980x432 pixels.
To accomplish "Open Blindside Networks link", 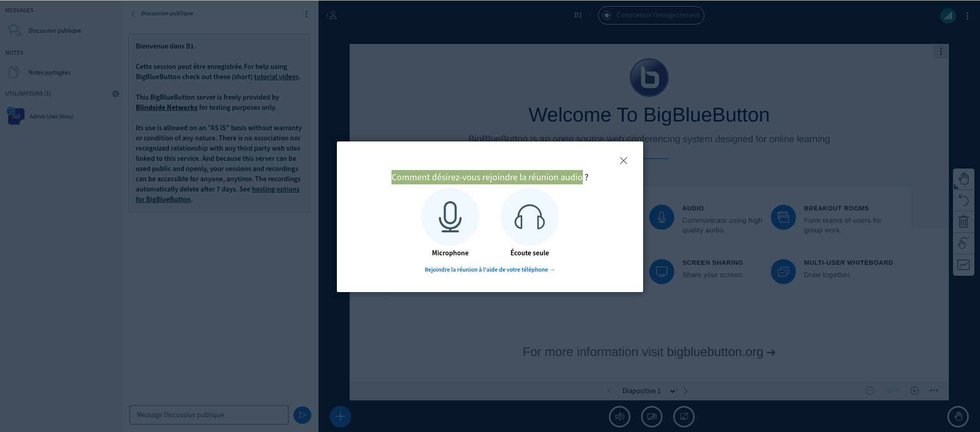I will pyautogui.click(x=166, y=107).
